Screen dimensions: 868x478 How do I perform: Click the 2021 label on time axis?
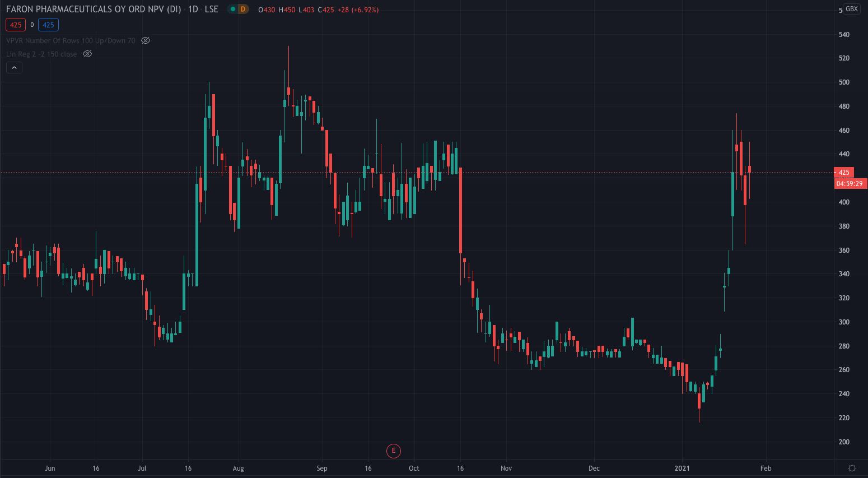coord(682,468)
